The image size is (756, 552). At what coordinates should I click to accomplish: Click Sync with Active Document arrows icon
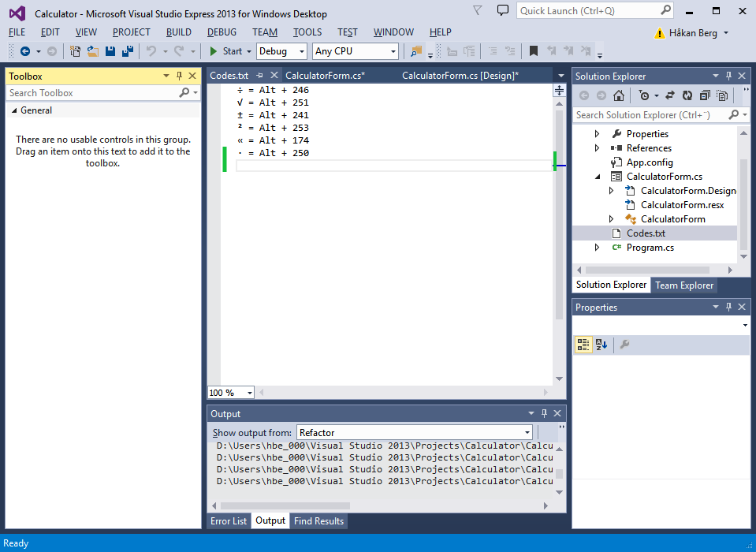coord(670,95)
